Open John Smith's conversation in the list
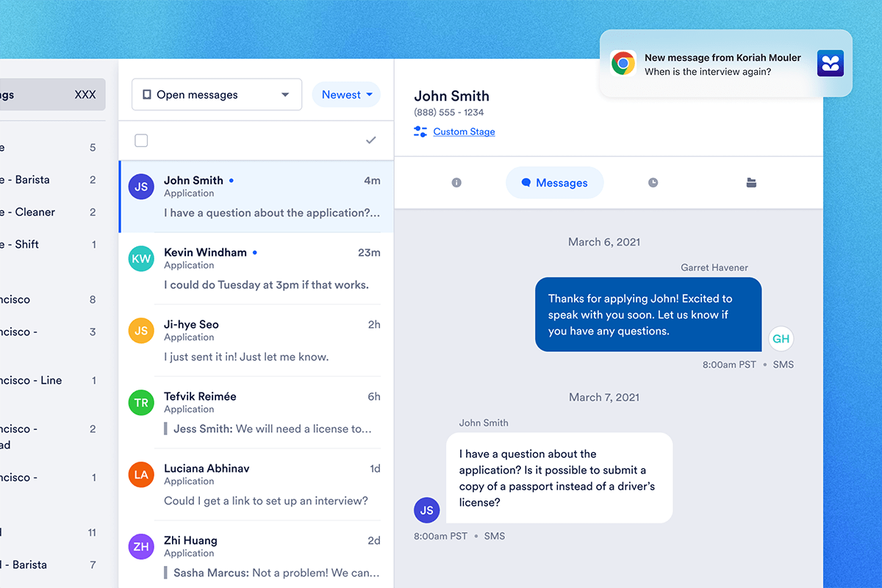Screen dimensions: 882x588 257,196
